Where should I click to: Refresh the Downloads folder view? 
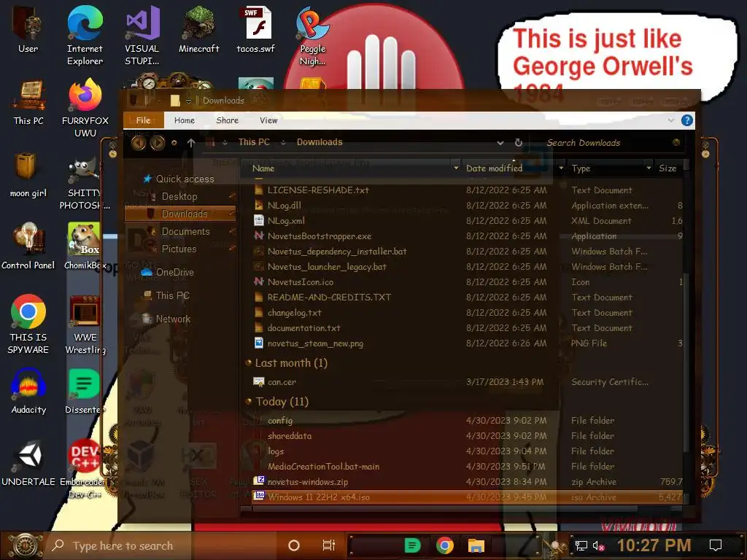pyautogui.click(x=519, y=142)
